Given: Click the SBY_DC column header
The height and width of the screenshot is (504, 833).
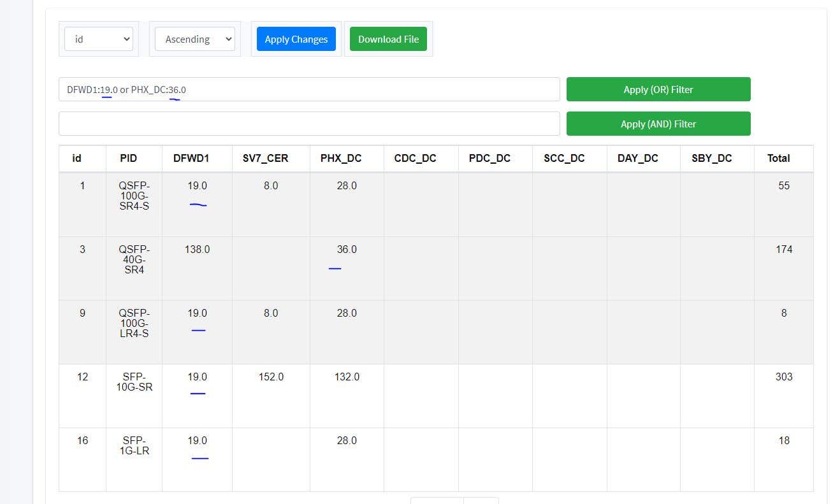Looking at the screenshot, I should pos(712,158).
